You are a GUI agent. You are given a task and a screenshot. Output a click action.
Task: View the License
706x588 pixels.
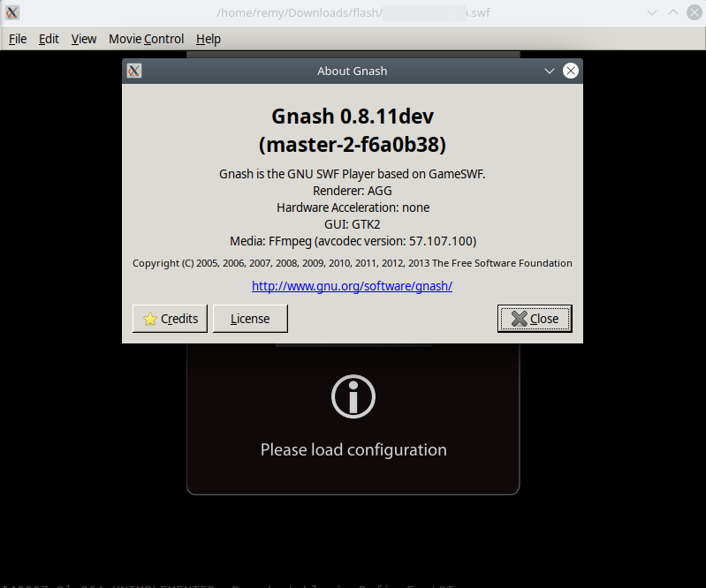(x=250, y=319)
